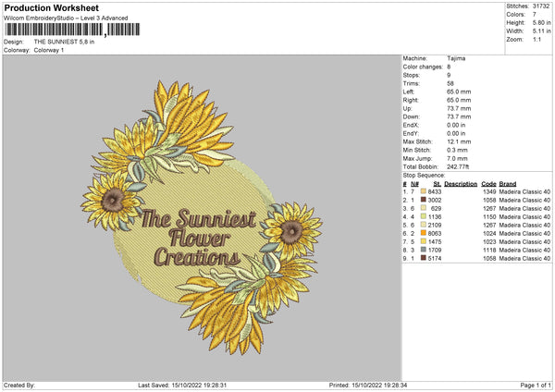Click the 'Page 1 of 1' footer text
This screenshot has width=555, height=392.
click(536, 385)
